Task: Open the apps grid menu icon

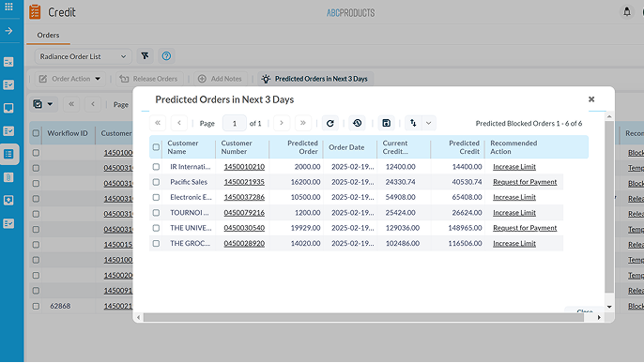Action: [8, 7]
